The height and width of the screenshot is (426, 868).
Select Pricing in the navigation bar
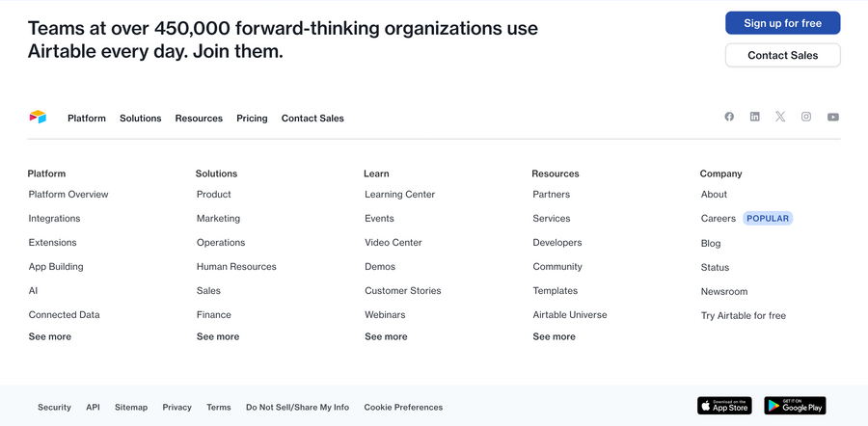(x=252, y=119)
